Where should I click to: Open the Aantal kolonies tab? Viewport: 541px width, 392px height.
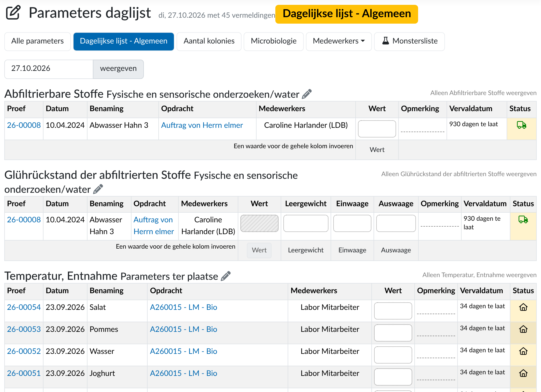pos(209,41)
